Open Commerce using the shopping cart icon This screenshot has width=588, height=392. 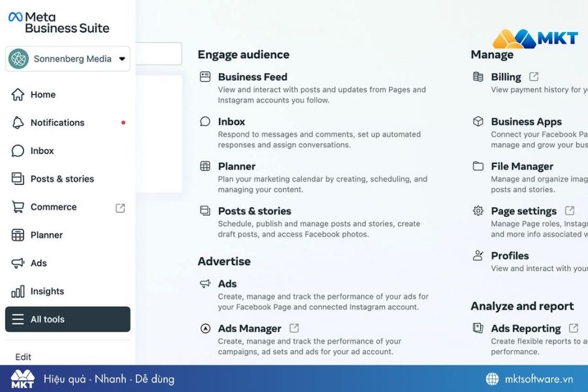pyautogui.click(x=20, y=206)
